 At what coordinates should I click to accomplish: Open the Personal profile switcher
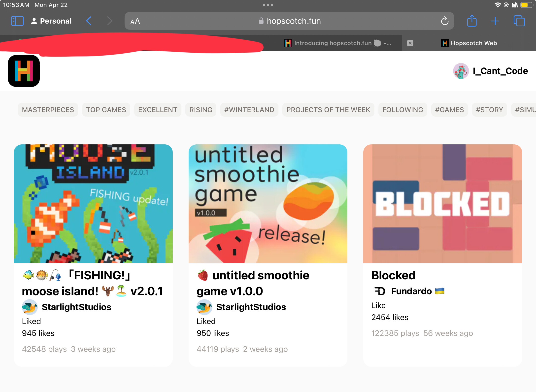51,21
